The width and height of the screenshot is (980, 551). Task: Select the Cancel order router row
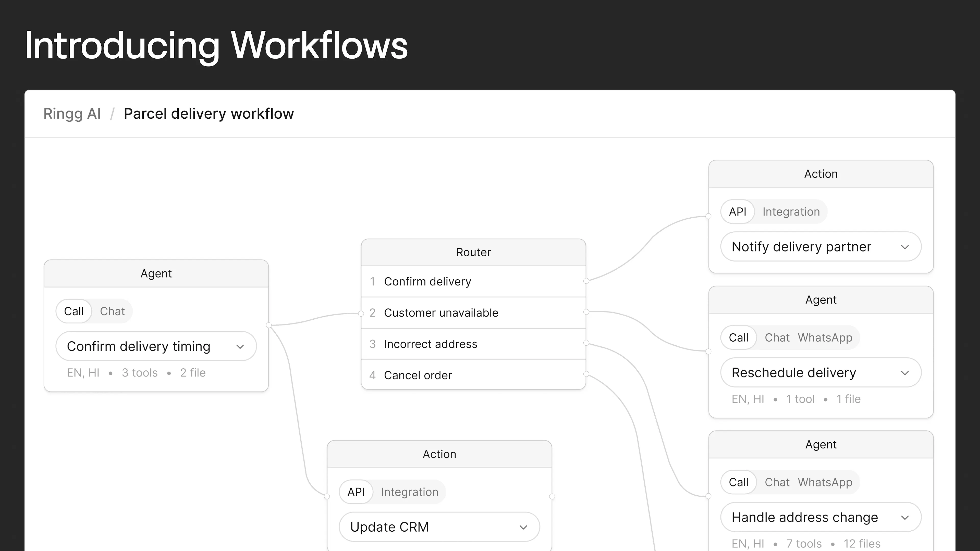473,375
